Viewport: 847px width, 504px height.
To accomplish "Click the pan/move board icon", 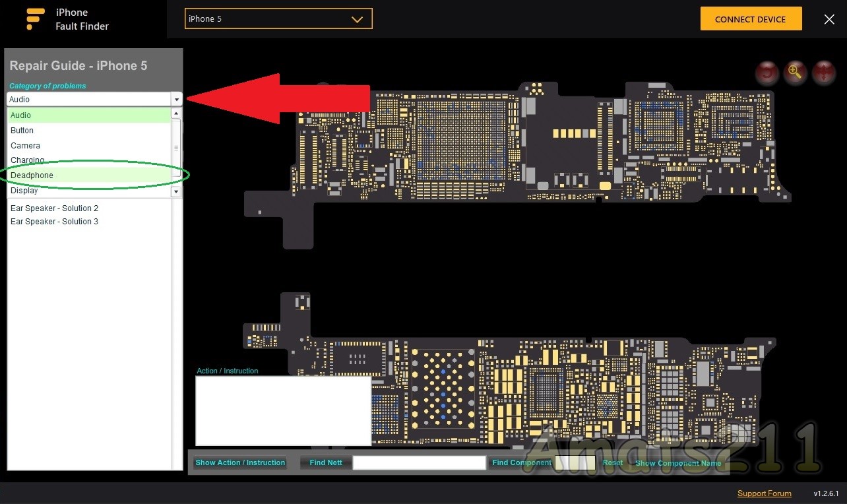I will coord(823,73).
